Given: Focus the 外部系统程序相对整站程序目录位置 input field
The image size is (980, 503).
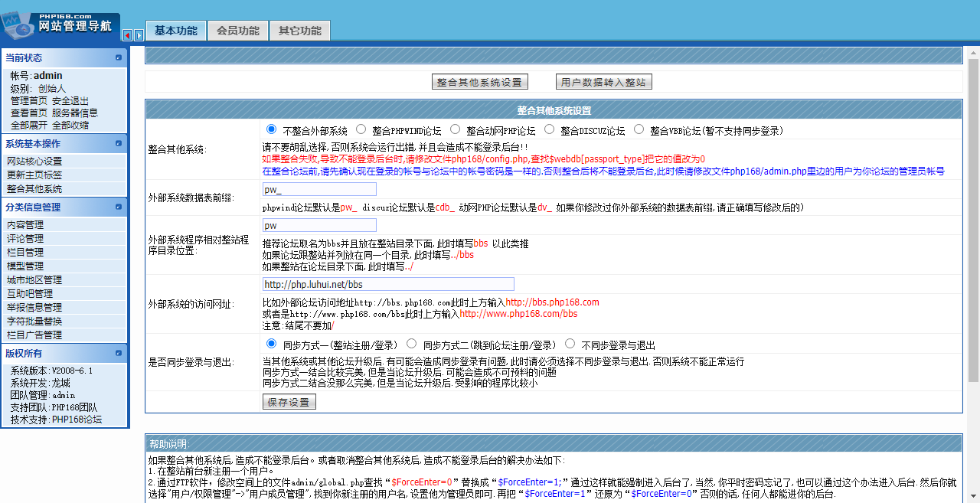Looking at the screenshot, I should click(319, 225).
